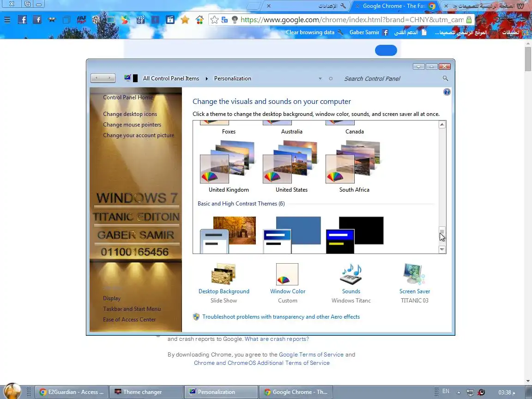Open Google Terms of Service link
Screen dimensions: 532x399
[x=311, y=355]
